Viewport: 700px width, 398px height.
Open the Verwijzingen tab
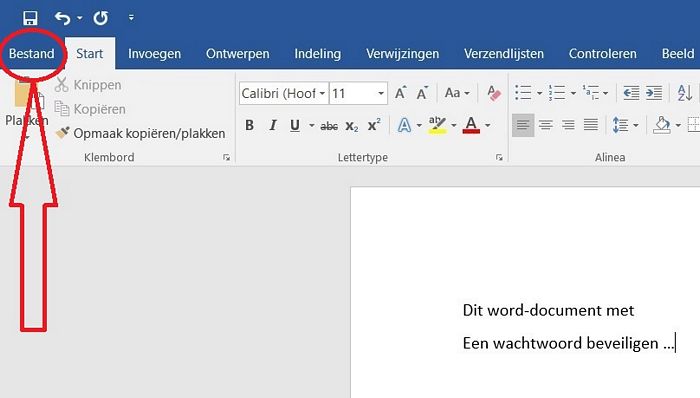402,54
